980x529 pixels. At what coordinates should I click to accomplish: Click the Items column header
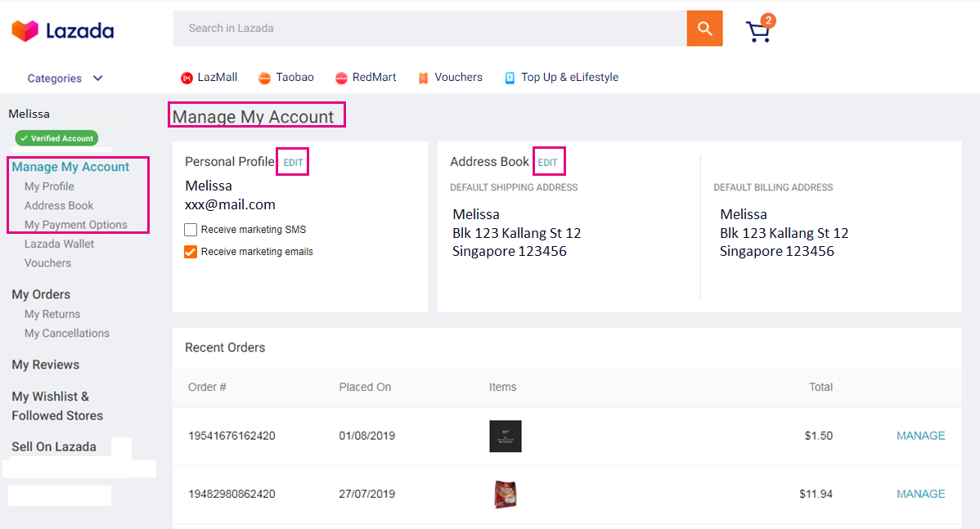coord(502,388)
